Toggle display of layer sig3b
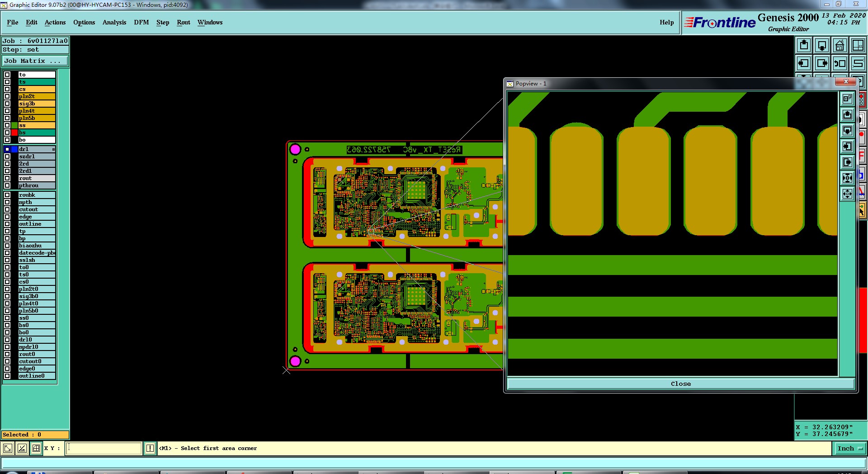 (7, 104)
